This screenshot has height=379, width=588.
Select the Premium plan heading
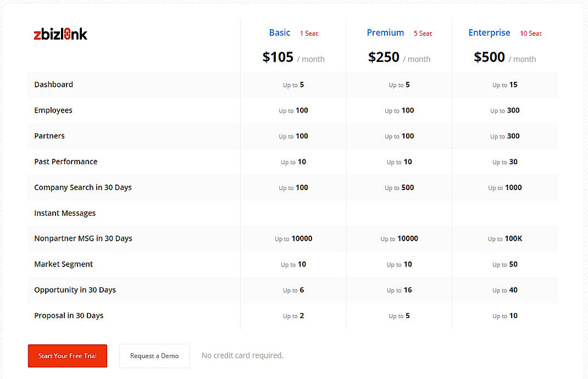pos(385,32)
